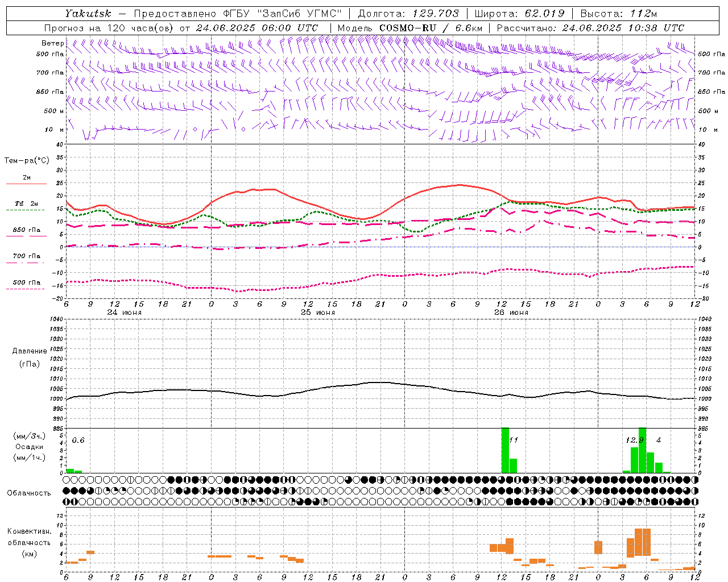Click the 'Тем-ра(°C)' temperature panel label
The width and height of the screenshot is (728, 582).
[x=27, y=161]
